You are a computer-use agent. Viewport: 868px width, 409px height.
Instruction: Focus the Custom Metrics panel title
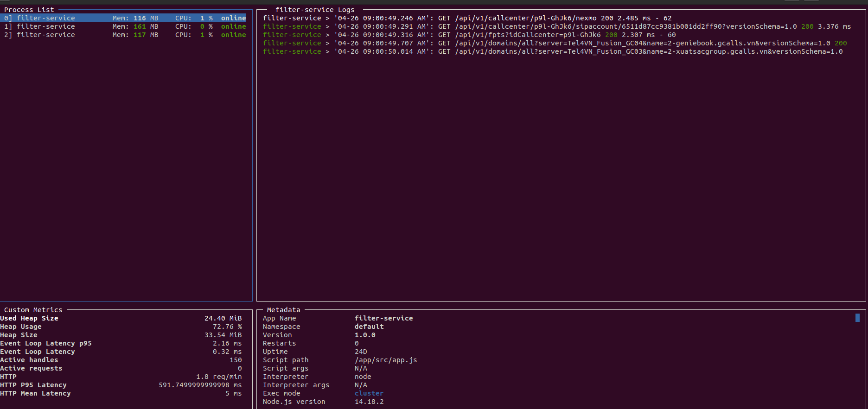[33, 310]
